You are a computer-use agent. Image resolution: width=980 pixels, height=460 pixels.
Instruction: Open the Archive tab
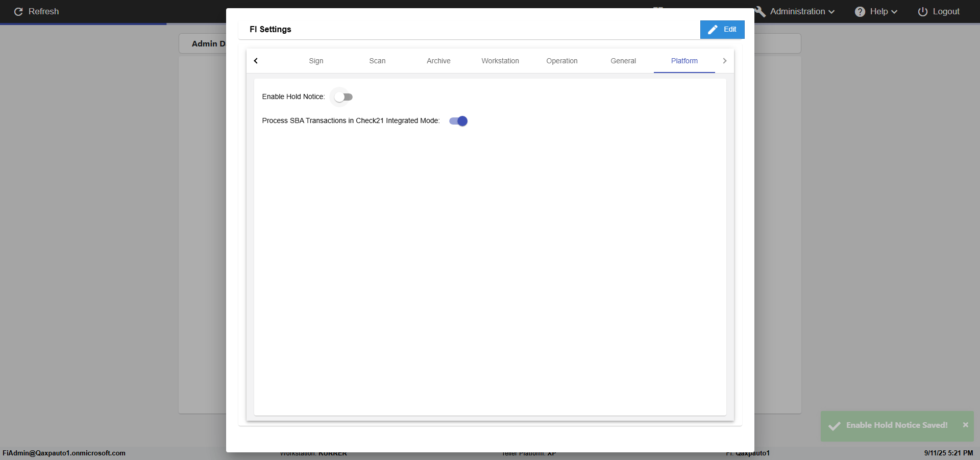438,61
